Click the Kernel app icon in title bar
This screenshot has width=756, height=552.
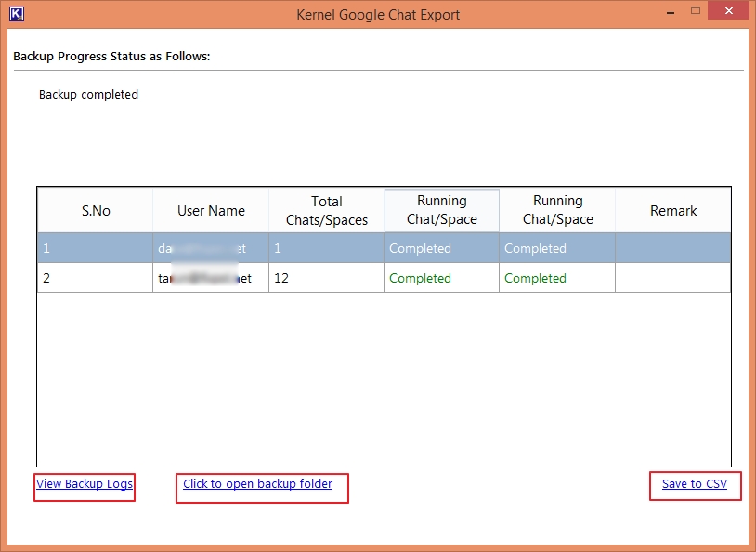(17, 14)
